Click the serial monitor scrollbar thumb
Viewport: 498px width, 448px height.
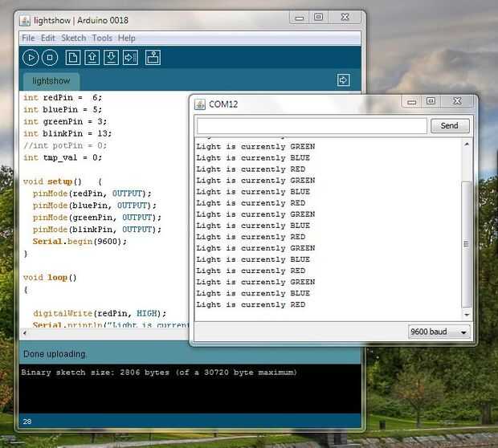tap(466, 245)
